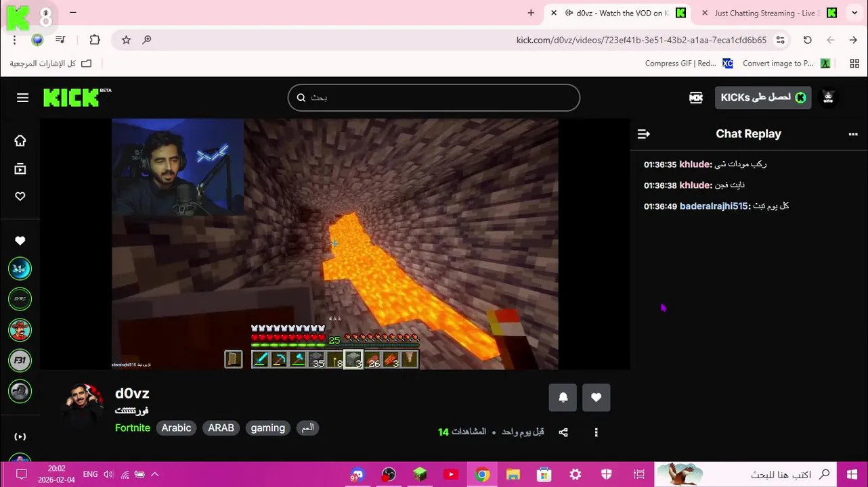The image size is (868, 487).
Task: Open Minecraft grass block taskbar icon
Action: [x=420, y=475]
